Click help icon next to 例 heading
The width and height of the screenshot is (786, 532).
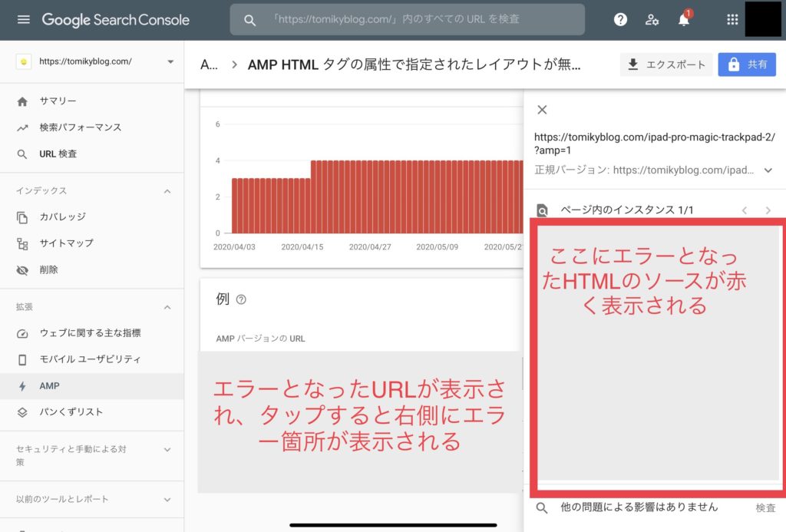(241, 299)
